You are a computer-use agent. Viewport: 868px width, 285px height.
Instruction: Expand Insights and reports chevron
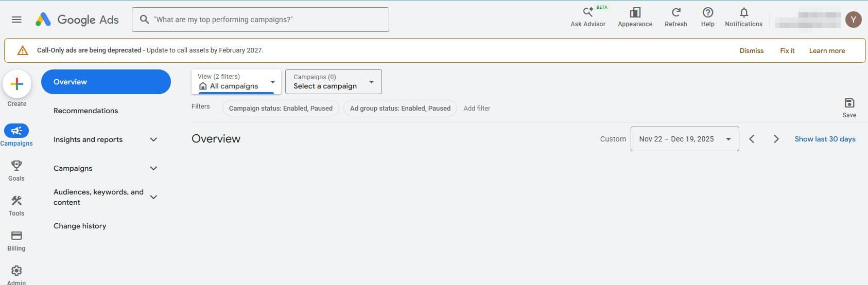pyautogui.click(x=153, y=139)
